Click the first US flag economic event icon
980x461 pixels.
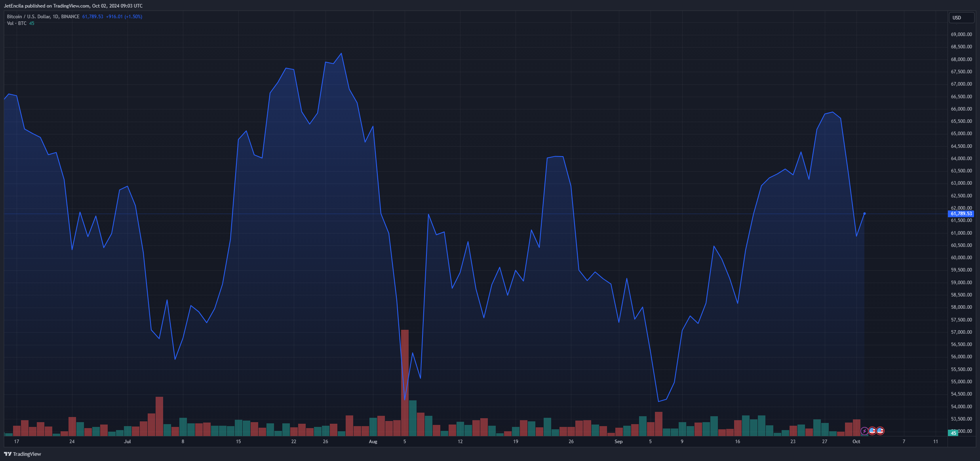click(872, 431)
